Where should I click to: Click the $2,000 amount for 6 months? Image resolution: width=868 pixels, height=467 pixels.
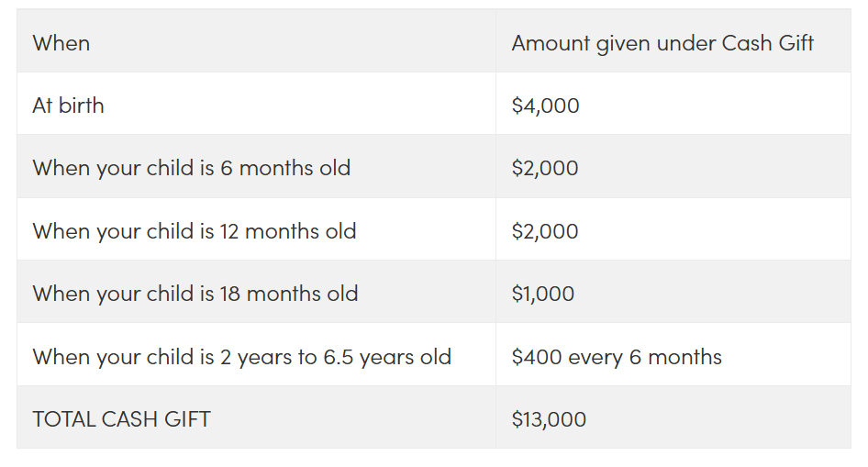tap(545, 168)
